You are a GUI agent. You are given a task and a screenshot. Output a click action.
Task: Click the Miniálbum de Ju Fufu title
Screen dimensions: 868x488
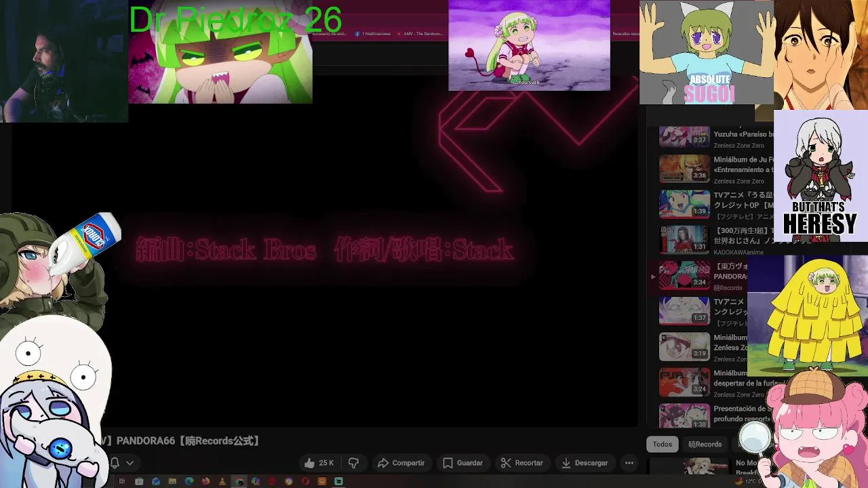(x=743, y=165)
